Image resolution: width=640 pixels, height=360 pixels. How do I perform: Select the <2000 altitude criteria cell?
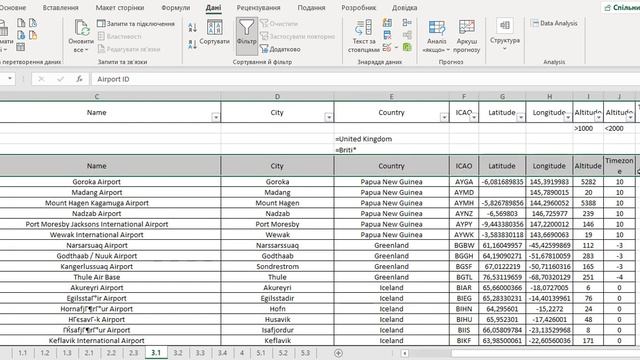point(619,128)
